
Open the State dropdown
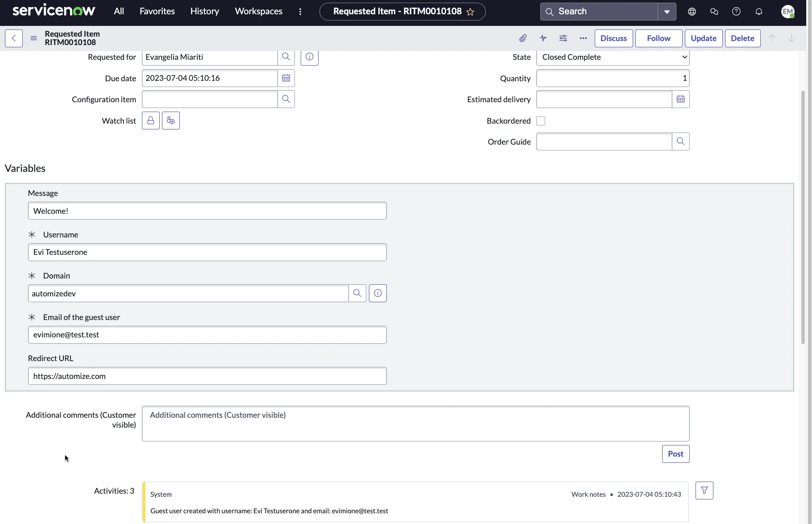point(613,57)
